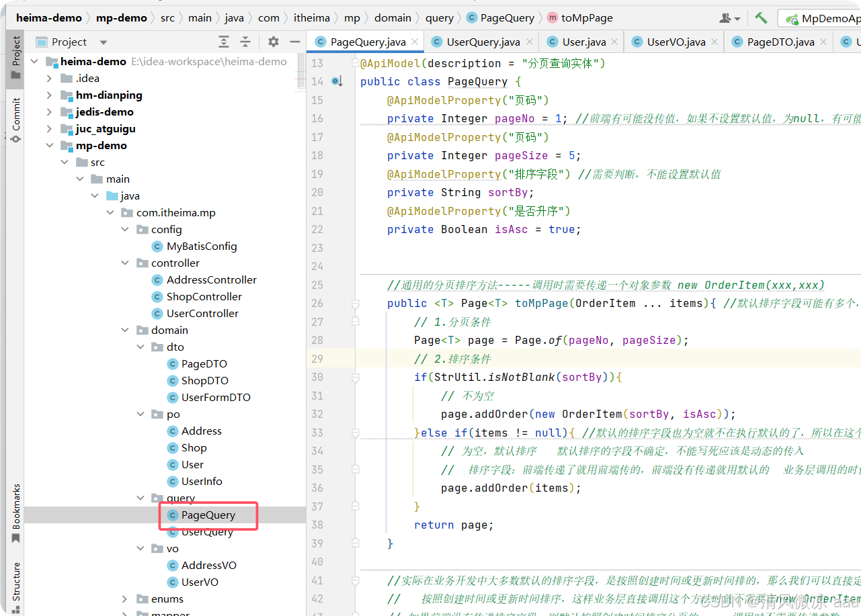This screenshot has width=861, height=616.
Task: Switch to the UserVO.java tab
Action: tap(675, 42)
